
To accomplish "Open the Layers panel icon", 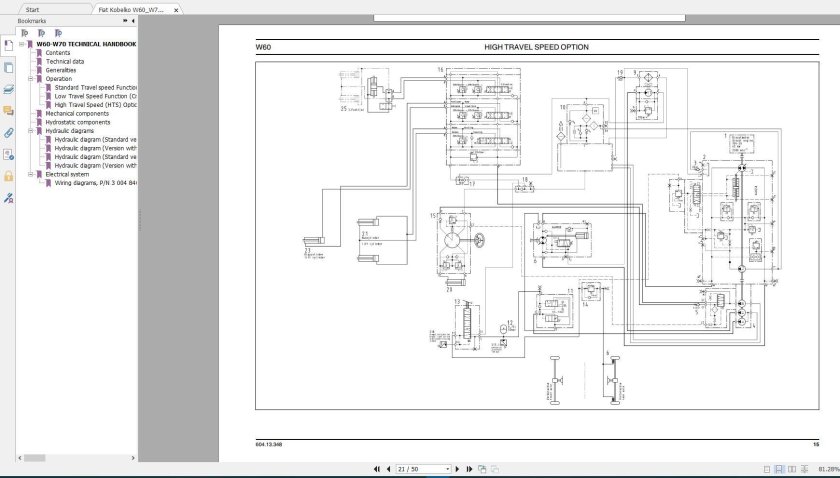I will click(8, 89).
